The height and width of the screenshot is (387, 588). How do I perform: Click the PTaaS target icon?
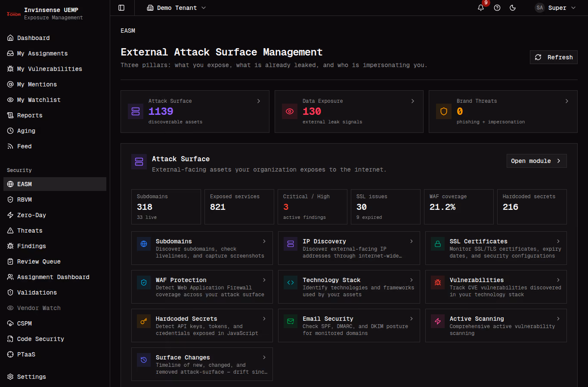(x=10, y=354)
